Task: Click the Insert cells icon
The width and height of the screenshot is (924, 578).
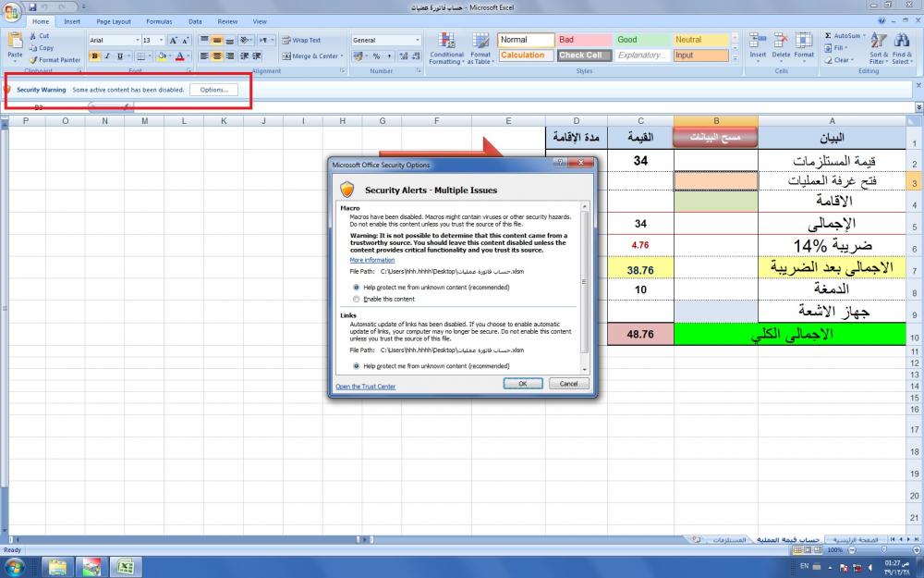Action: 758,42
